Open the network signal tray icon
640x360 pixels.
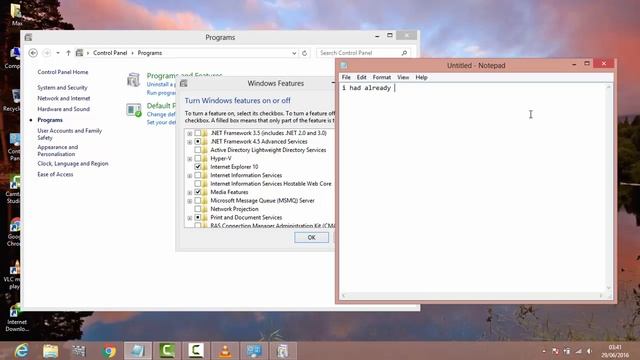pos(578,351)
